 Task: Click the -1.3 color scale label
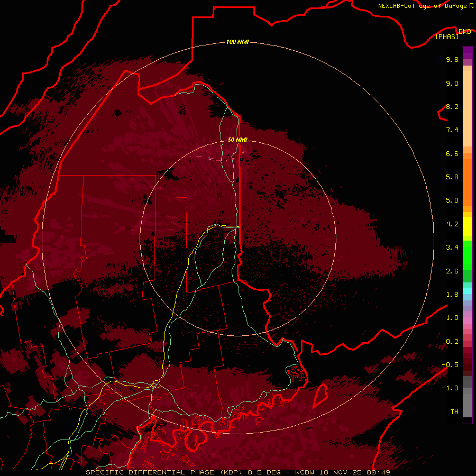pyautogui.click(x=450, y=388)
